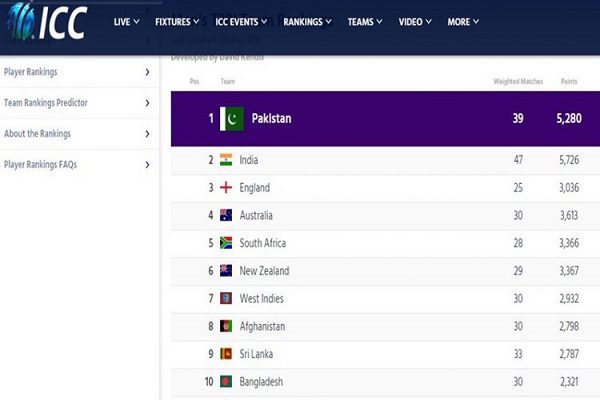Click the Bangladesh flag icon
Viewport: 600px width, 400px height.
click(226, 382)
